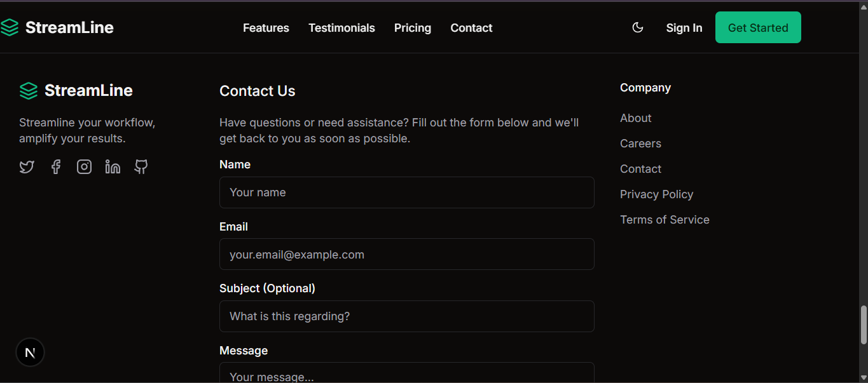Viewport: 868px width, 383px height.
Task: Open Testimonials from the top navigation
Action: pyautogui.click(x=341, y=28)
